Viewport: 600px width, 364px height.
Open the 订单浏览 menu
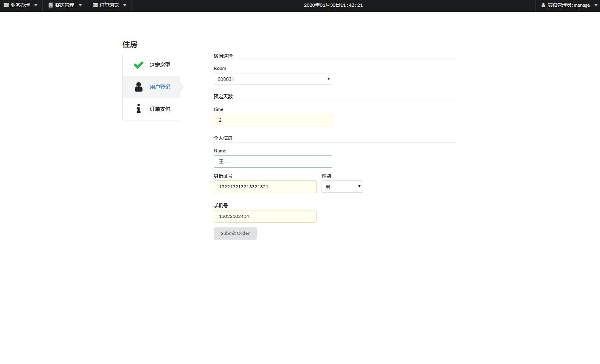[x=110, y=6]
